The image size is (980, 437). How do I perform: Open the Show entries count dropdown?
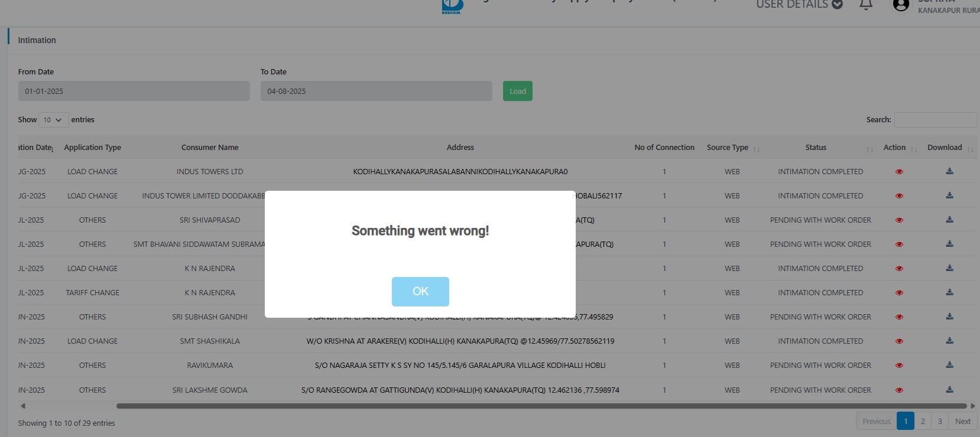pos(54,120)
